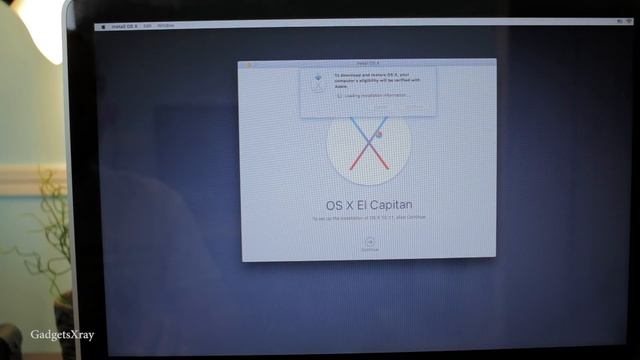Click the 'Loading installation information' status text

[x=375, y=96]
